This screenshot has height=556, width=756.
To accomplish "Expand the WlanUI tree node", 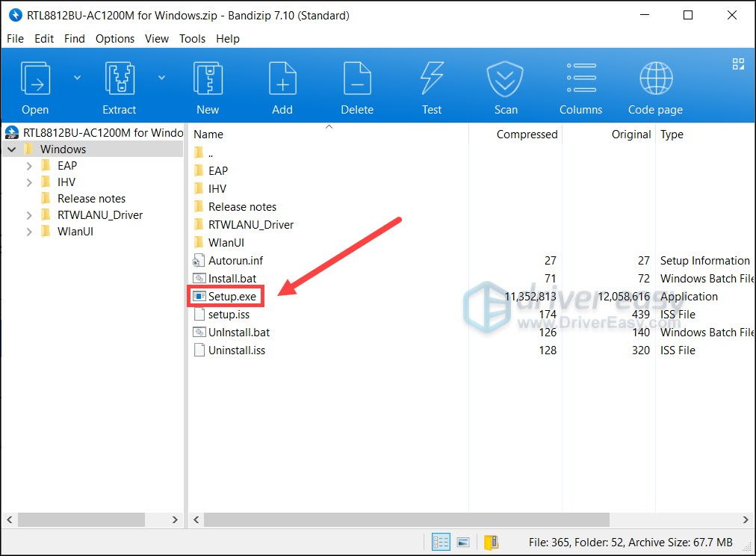I will (29, 232).
